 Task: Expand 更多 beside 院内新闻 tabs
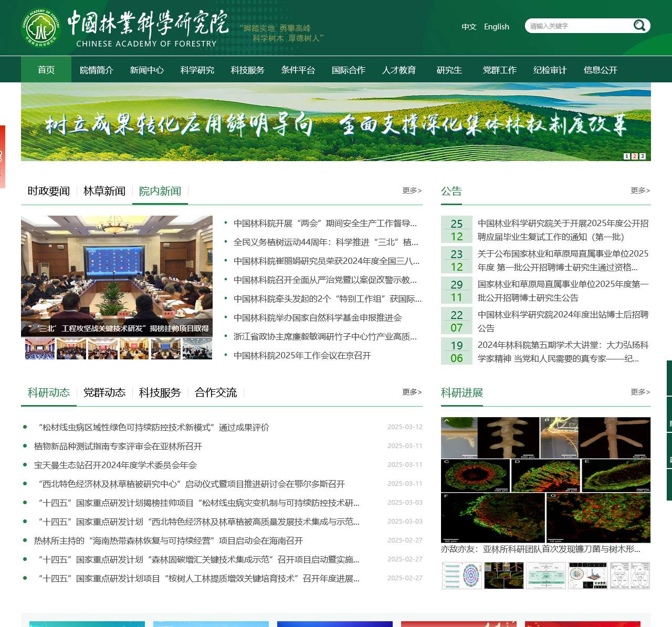[x=412, y=190]
